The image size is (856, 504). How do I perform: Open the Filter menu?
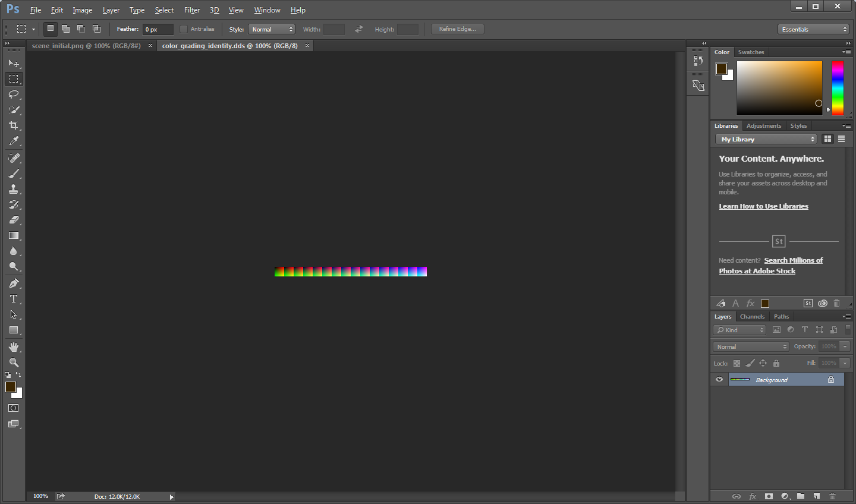191,10
